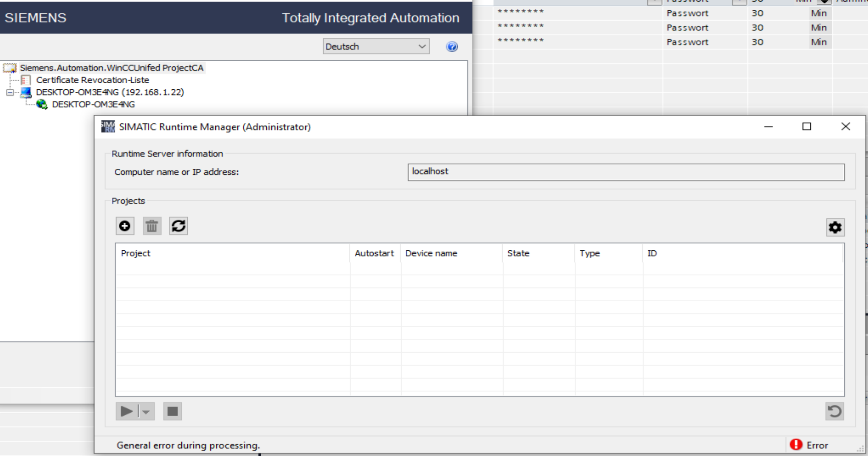Click the "Runtime Server information" group title
The width and height of the screenshot is (868, 456).
point(167,153)
